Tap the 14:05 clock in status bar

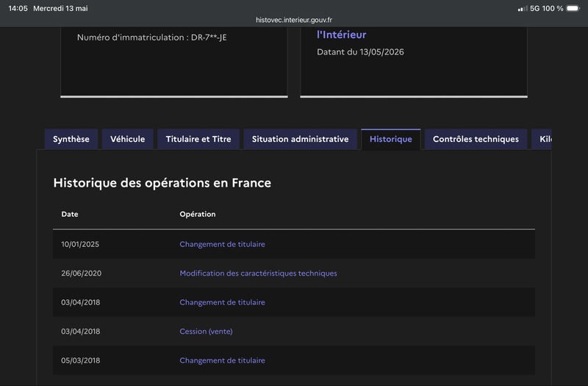pos(18,8)
